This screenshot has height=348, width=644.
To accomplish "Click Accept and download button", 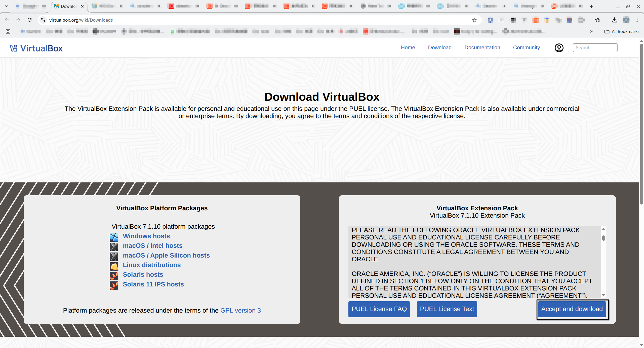I will 572,309.
